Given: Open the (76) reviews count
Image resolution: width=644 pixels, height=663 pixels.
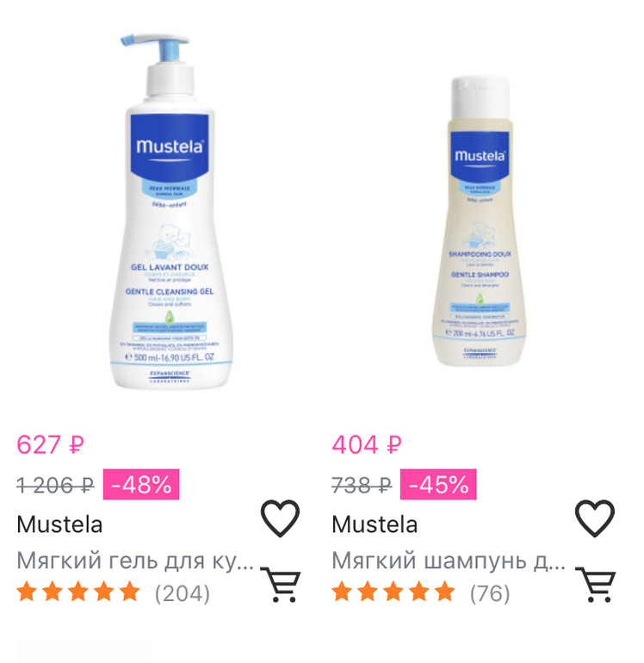Looking at the screenshot, I should point(490,593).
